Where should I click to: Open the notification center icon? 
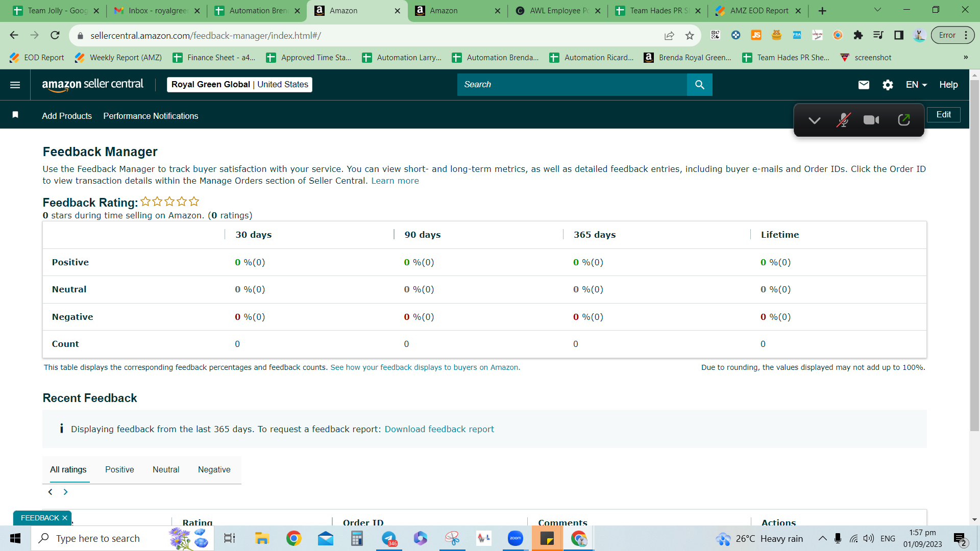click(x=960, y=539)
